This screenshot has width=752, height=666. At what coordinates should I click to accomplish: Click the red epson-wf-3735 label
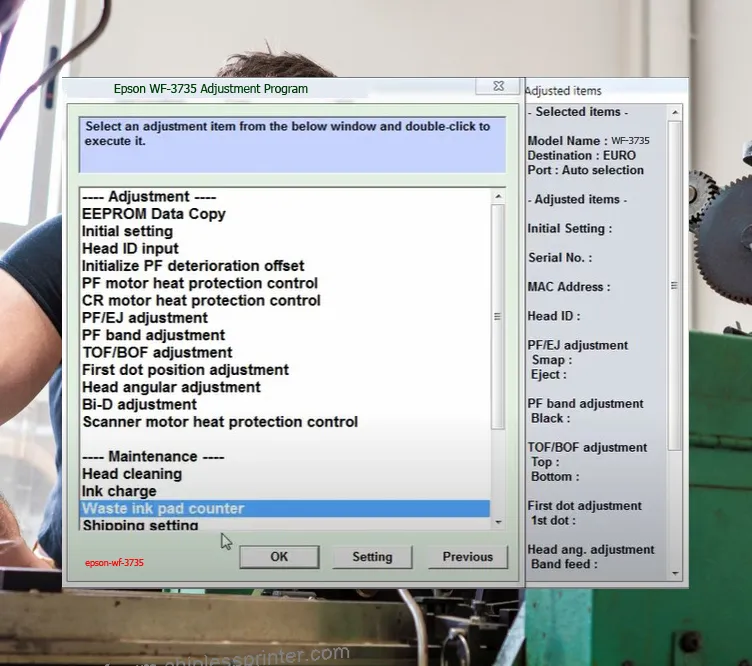click(114, 562)
